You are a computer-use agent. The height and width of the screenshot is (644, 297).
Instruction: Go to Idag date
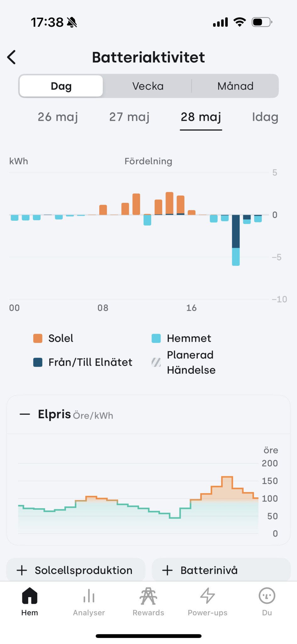pos(265,117)
